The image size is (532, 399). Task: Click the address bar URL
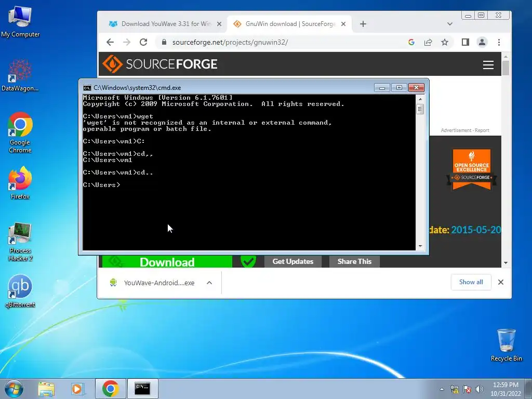pyautogui.click(x=230, y=42)
